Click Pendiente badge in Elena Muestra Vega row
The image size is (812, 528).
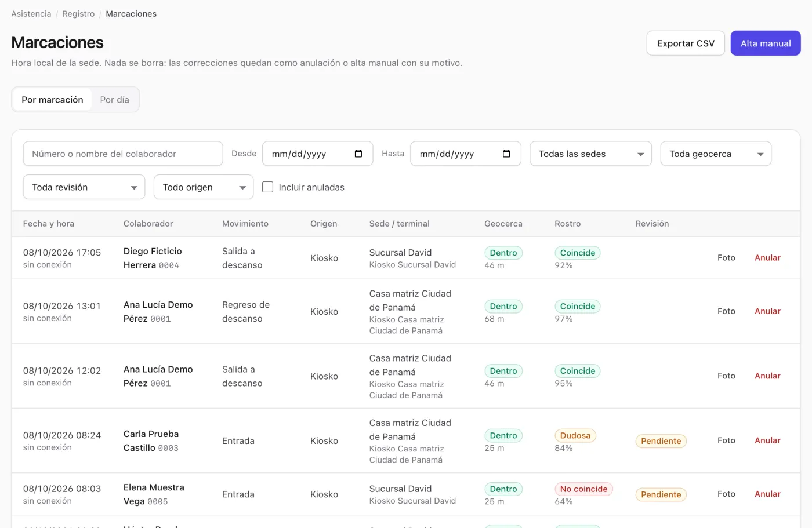(661, 494)
